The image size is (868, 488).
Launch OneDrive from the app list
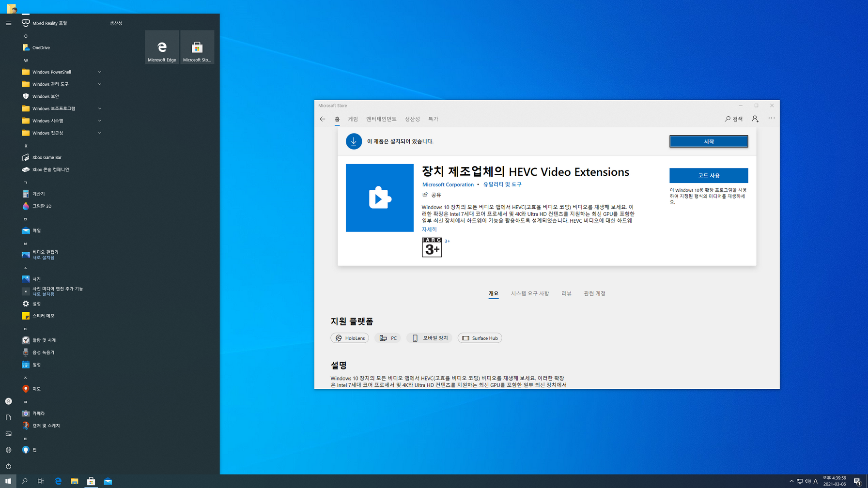click(x=62, y=47)
